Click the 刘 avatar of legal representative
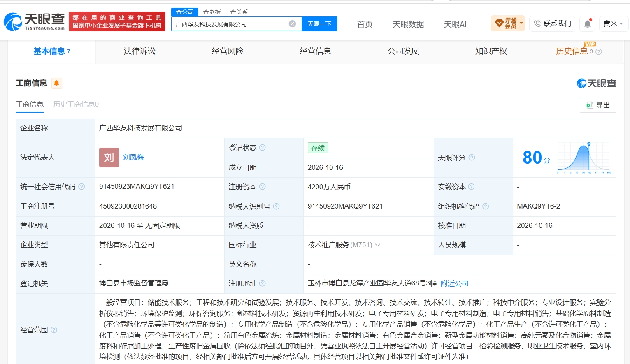The width and height of the screenshot is (630, 364). pyautogui.click(x=109, y=158)
